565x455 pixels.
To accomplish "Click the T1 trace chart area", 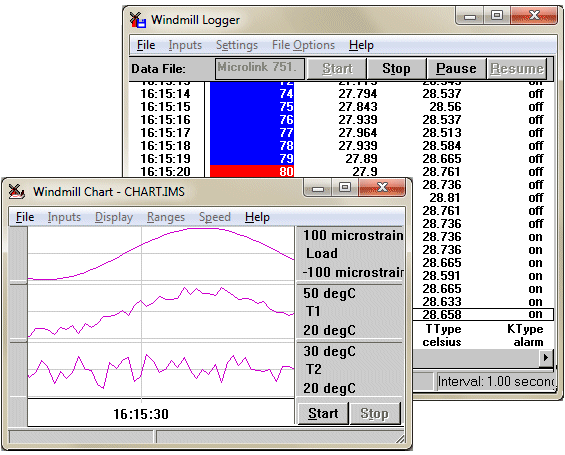I will [161, 312].
